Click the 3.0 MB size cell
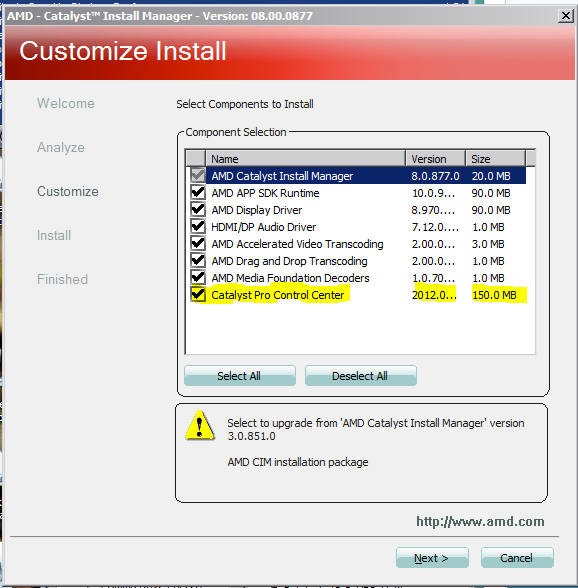The width and height of the screenshot is (578, 588). point(488,244)
